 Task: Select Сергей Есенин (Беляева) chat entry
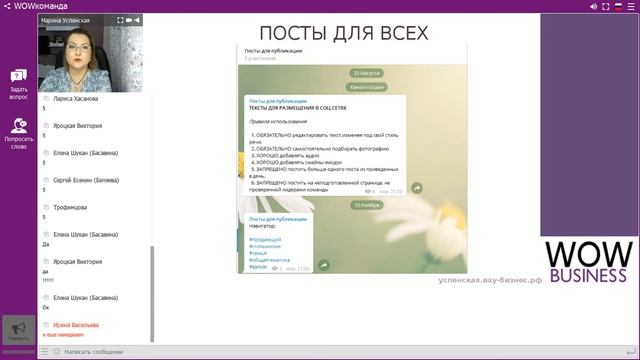pos(86,180)
